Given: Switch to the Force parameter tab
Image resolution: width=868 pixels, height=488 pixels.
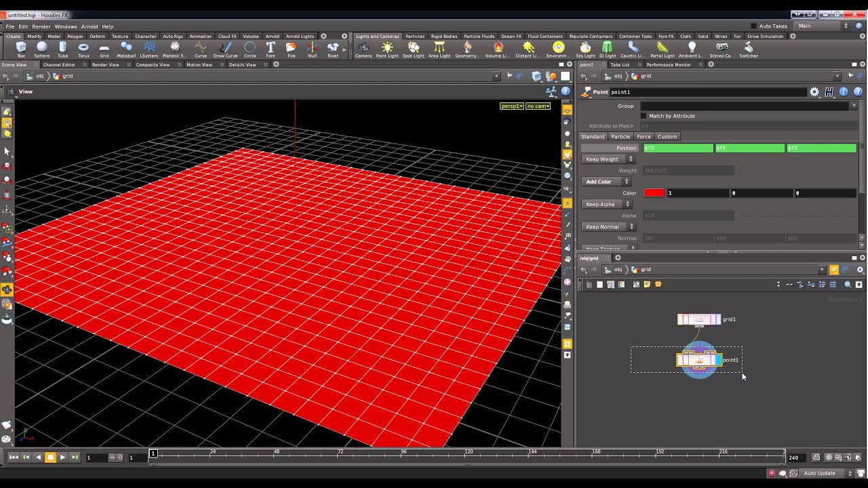Looking at the screenshot, I should click(x=644, y=137).
